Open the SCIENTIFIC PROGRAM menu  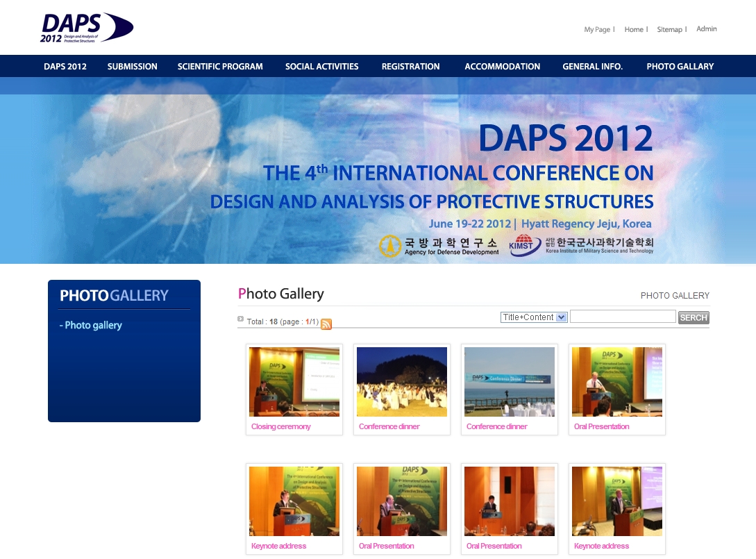[220, 67]
